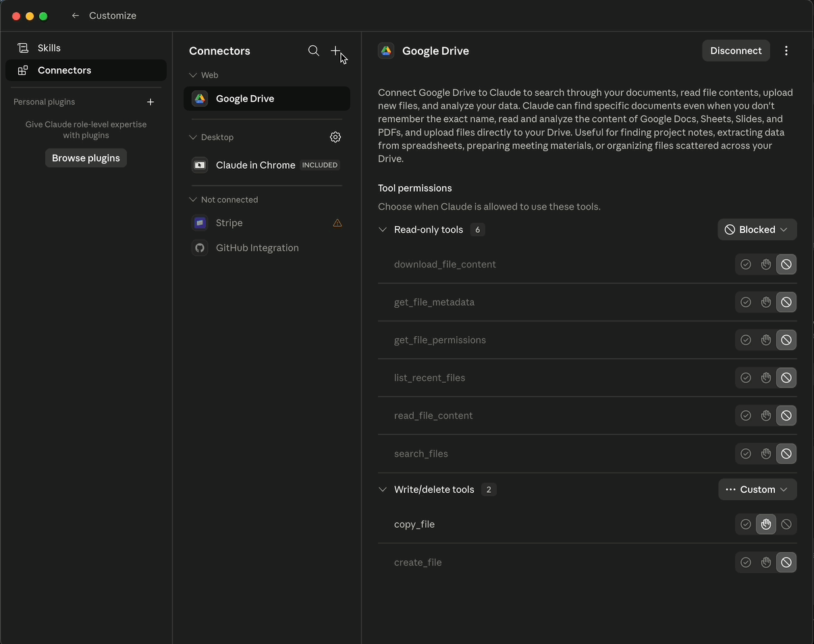Screen dimensions: 814x644
Task: Set copy_file to needs approval
Action: point(766,525)
